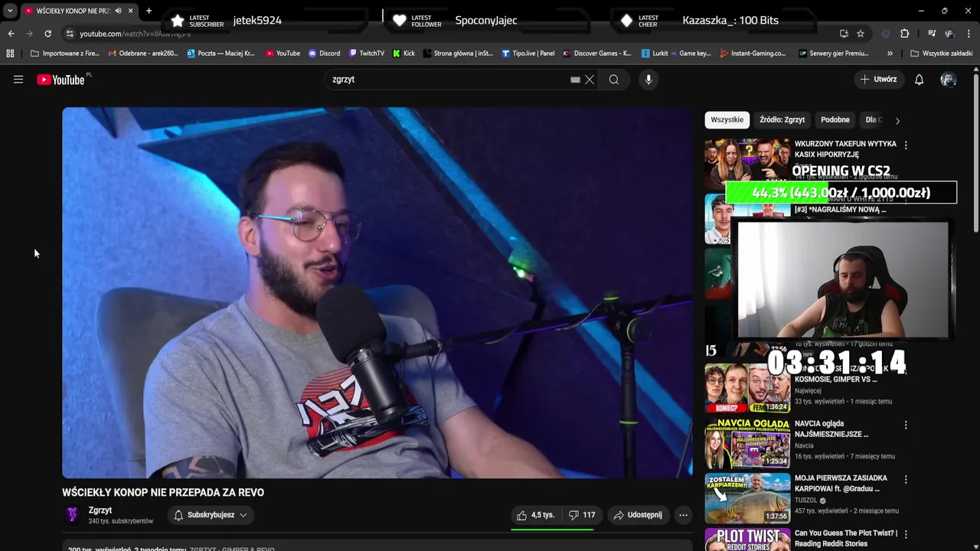Expand hidden bookmarks with double chevron
Viewport: 980px width, 551px height.
[890, 54]
